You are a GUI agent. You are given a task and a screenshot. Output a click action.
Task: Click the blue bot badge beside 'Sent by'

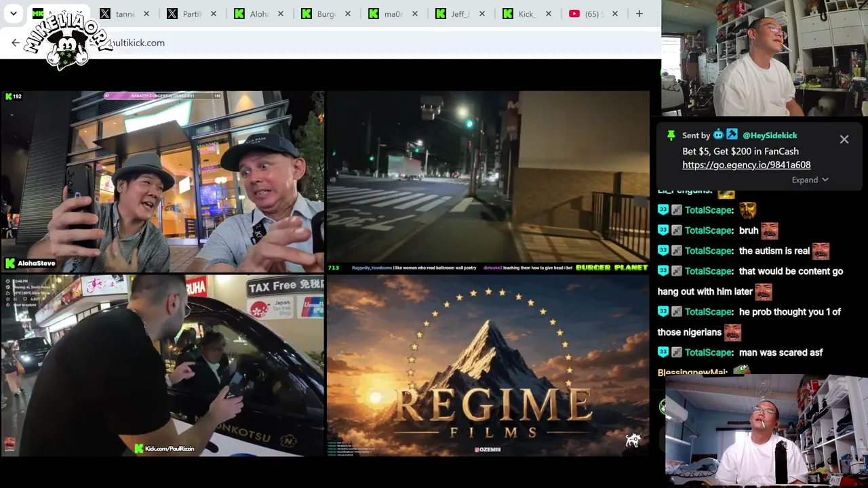pos(718,135)
